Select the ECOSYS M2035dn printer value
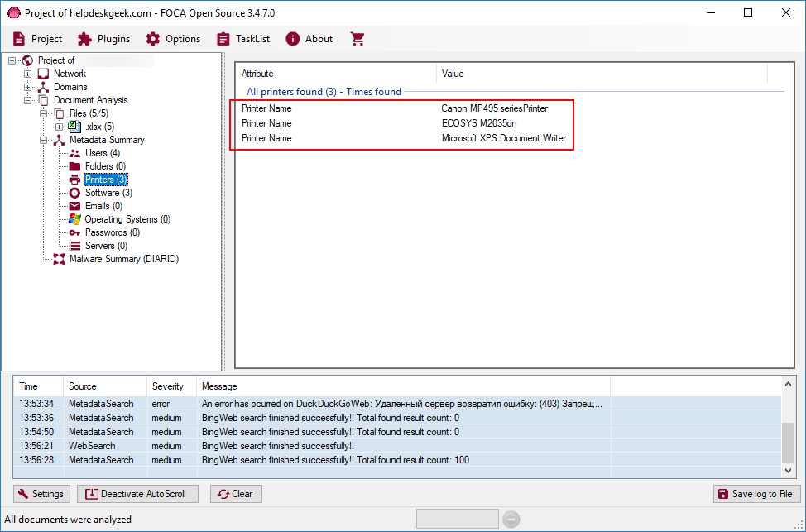Viewport: 806px width, 532px height. pos(479,124)
